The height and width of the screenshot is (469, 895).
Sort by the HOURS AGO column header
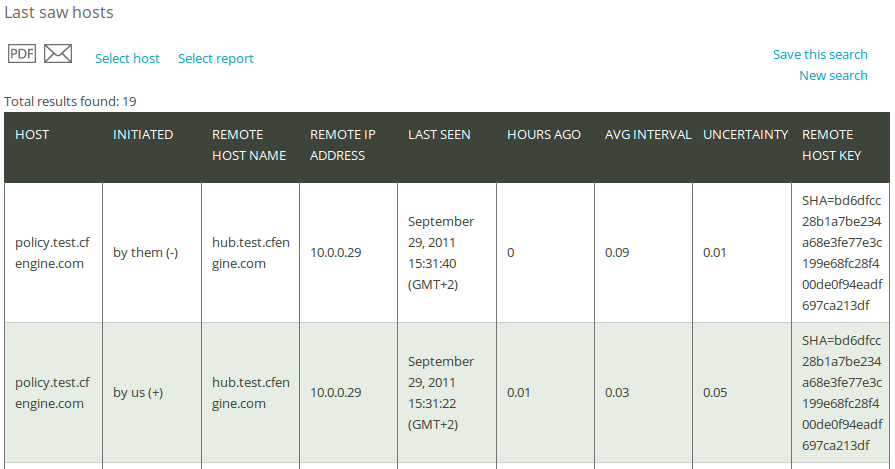coord(543,135)
